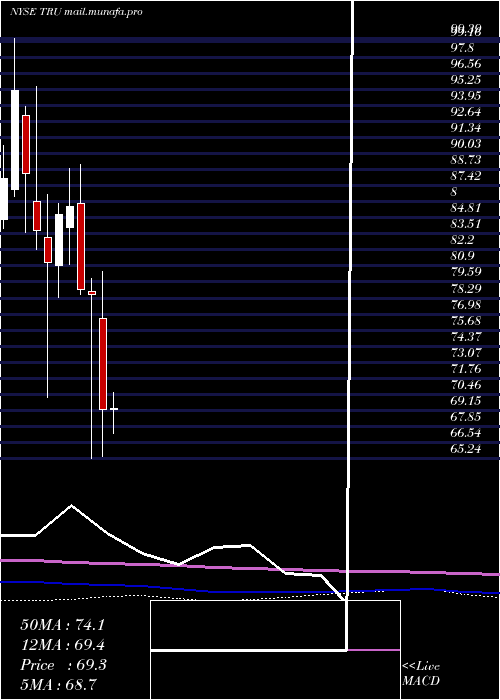Select the 91.34 price axis label
Screen dimensions: 500x700
tap(466, 128)
